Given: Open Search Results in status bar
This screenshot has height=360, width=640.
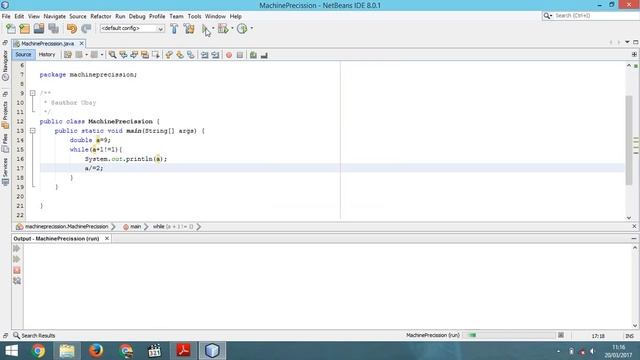Looking at the screenshot, I should tap(34, 336).
